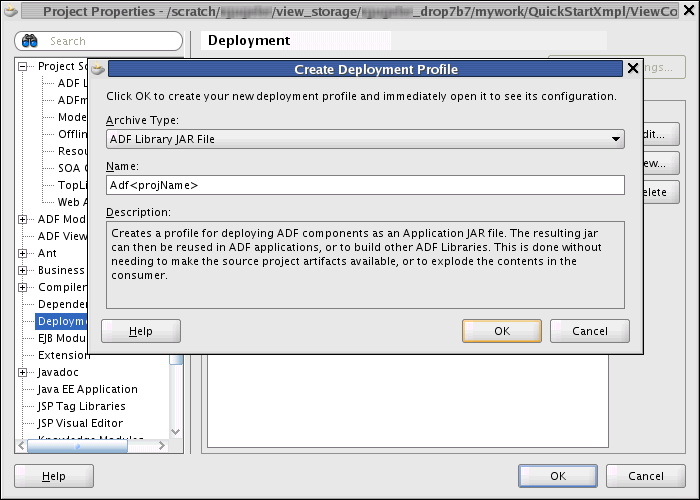Viewport: 700px width, 500px height.
Task: Open Help in Create Deployment Profile dialog
Action: [x=141, y=331]
